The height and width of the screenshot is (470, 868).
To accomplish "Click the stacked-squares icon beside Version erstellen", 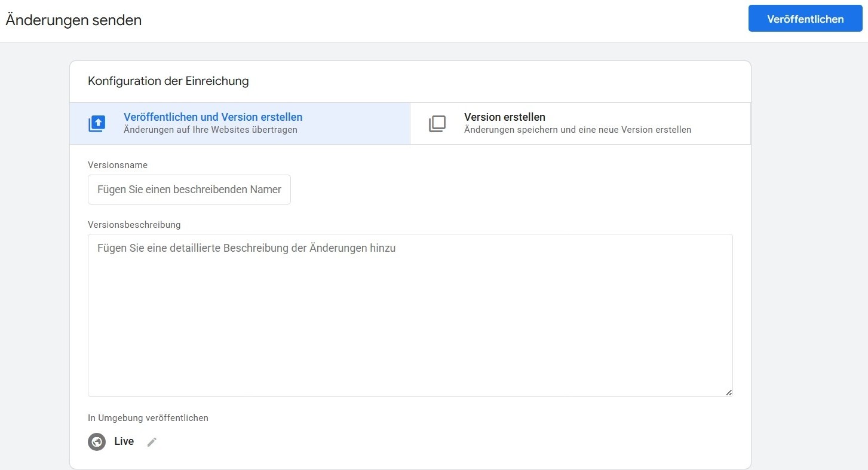I will click(437, 124).
